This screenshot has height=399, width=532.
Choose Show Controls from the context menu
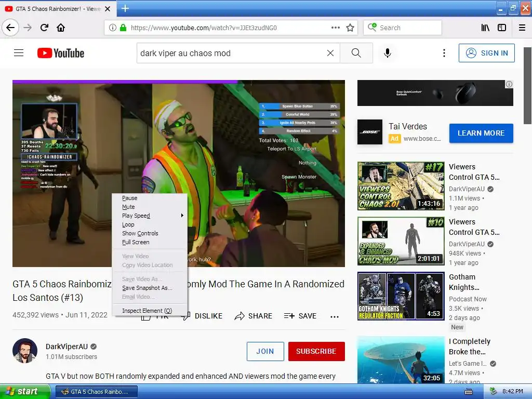pyautogui.click(x=150, y=233)
